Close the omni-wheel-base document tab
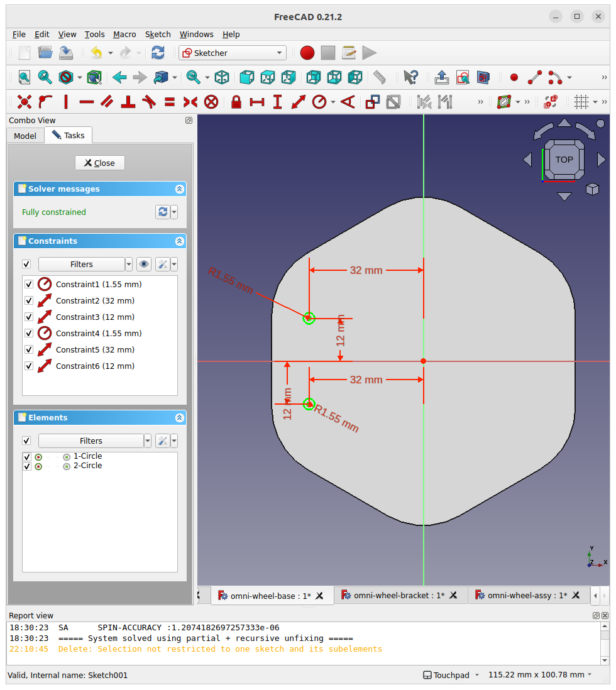Screen dimensions: 616x690 (320, 596)
